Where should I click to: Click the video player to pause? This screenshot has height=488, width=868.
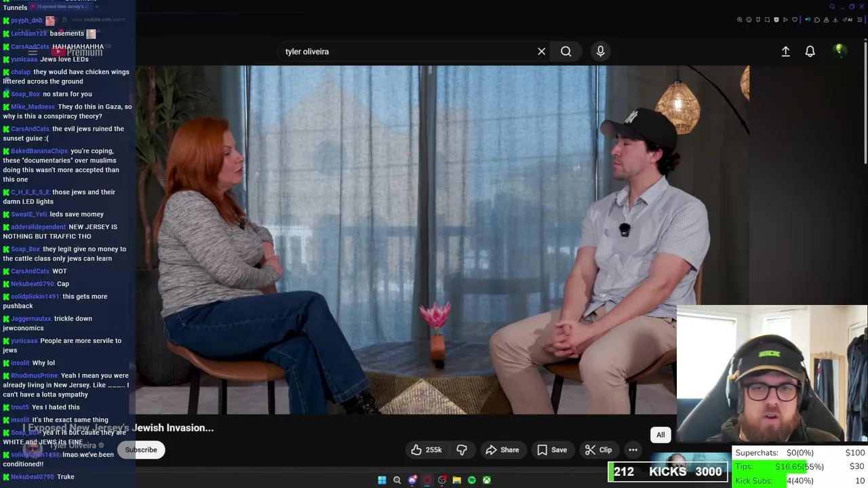coord(442,239)
